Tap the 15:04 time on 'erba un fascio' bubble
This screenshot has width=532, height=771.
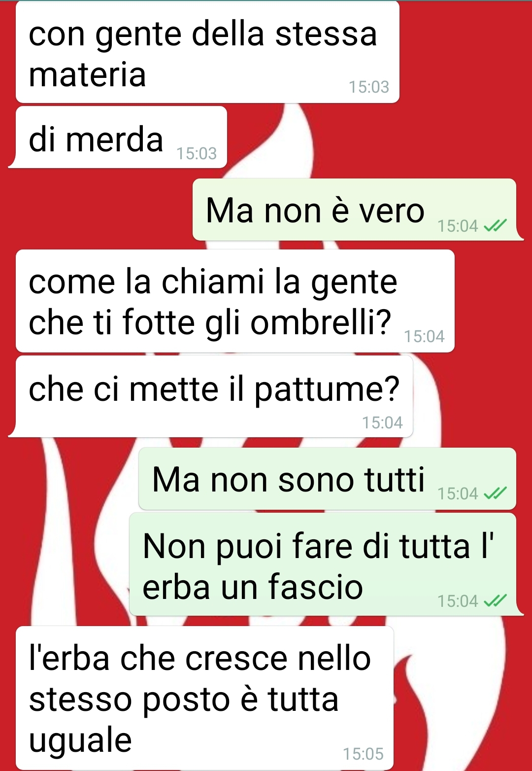pyautogui.click(x=458, y=601)
